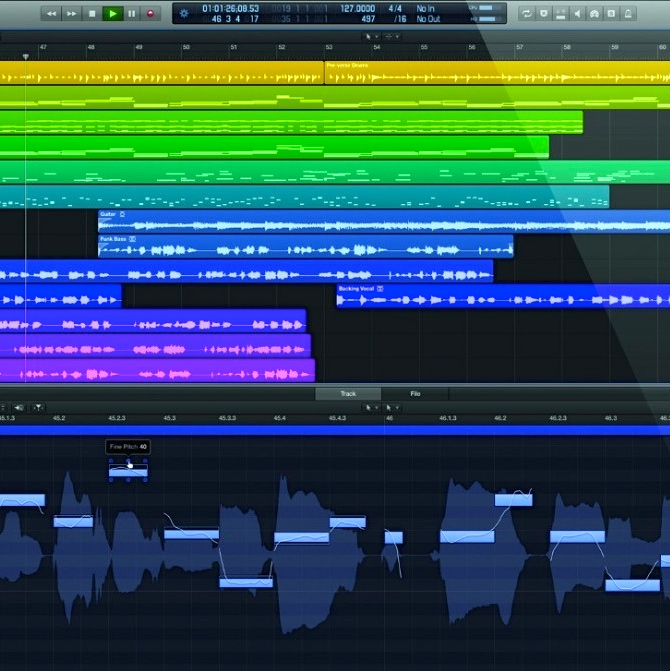
Task: Toggle the metronome click button
Action: click(628, 14)
